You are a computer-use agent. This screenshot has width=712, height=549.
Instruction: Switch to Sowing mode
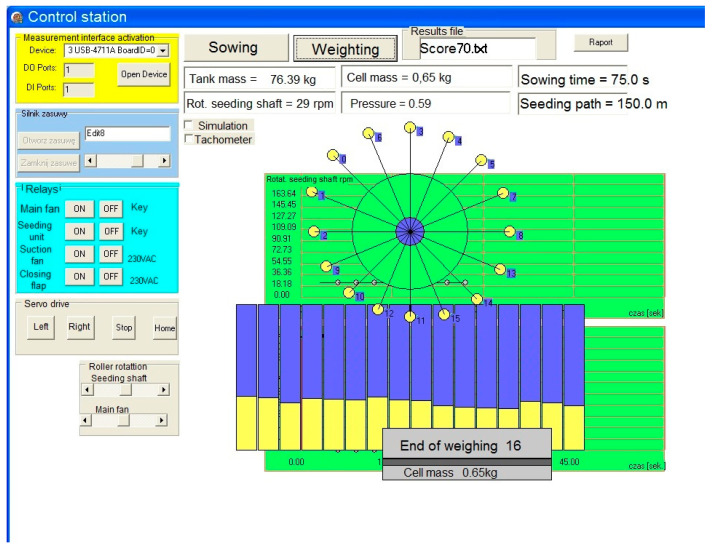pos(233,48)
